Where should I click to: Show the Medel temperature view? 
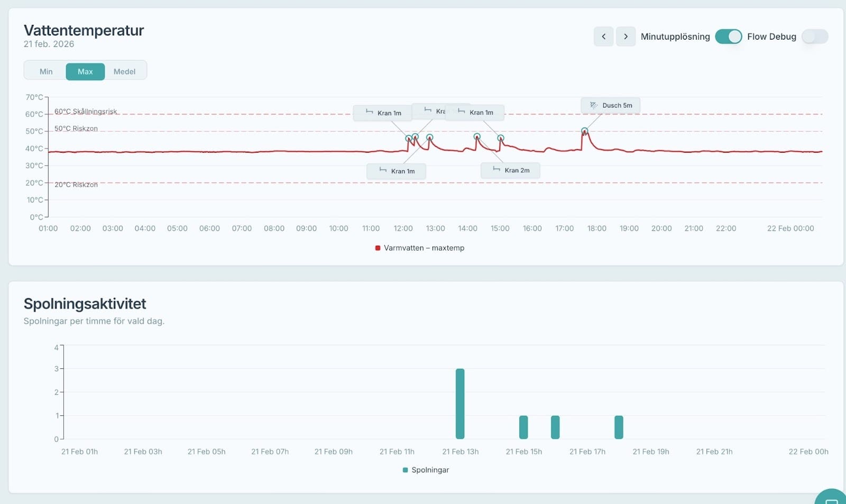point(124,71)
